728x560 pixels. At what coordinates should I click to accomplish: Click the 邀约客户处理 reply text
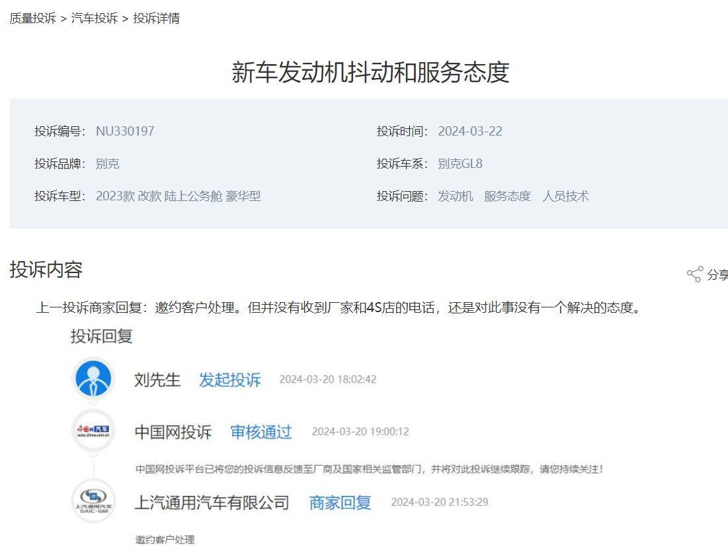[163, 540]
